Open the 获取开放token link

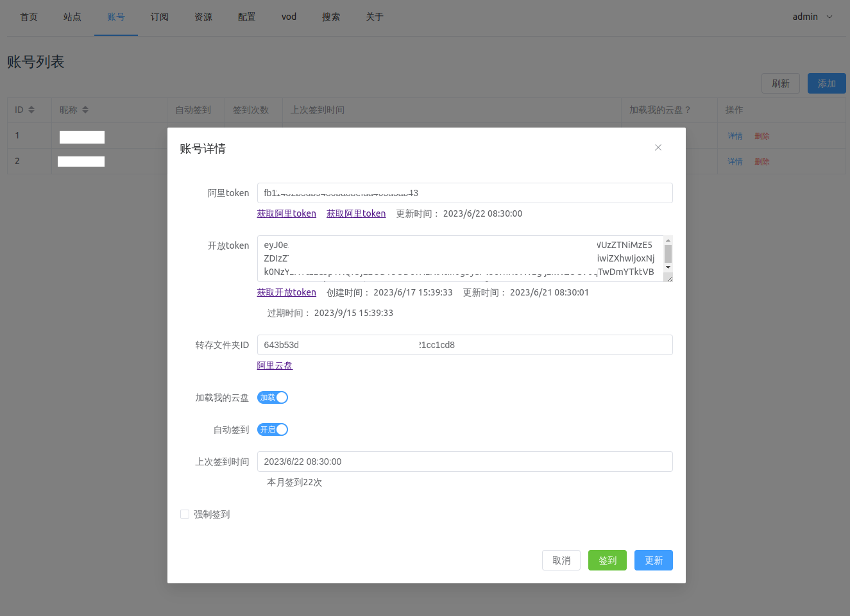(x=287, y=292)
